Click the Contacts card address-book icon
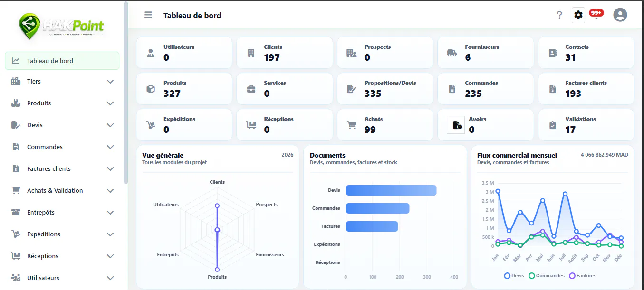 tap(552, 53)
